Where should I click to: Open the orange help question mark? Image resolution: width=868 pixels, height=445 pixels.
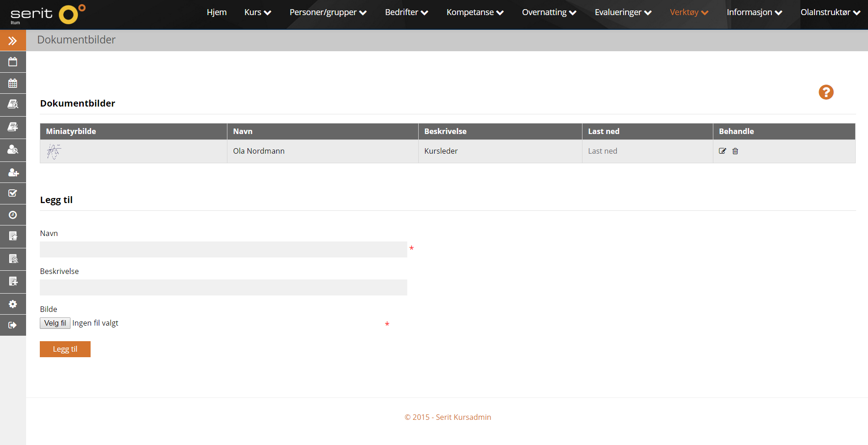pyautogui.click(x=826, y=92)
